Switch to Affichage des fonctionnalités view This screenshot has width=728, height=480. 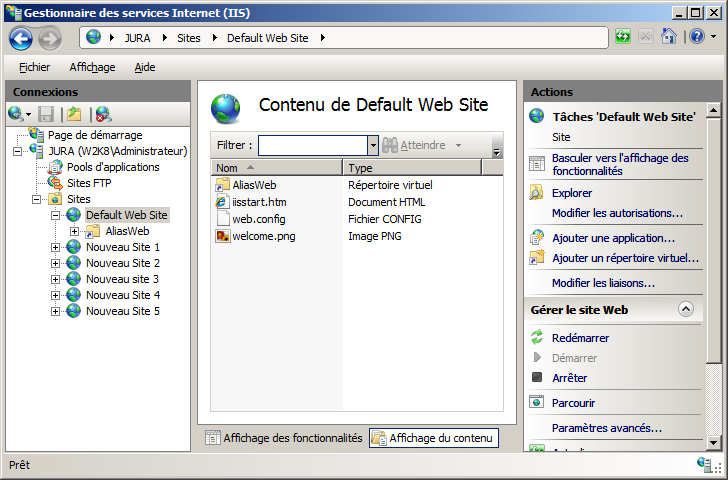click(x=284, y=438)
